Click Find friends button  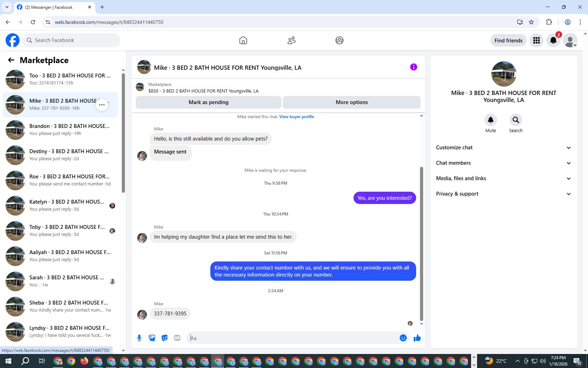point(509,41)
